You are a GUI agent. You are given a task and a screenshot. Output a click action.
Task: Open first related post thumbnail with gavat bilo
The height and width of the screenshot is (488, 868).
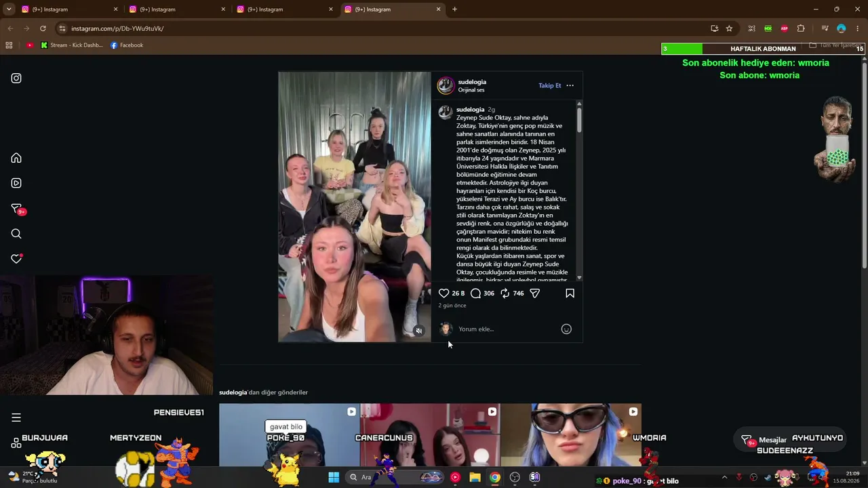click(290, 435)
